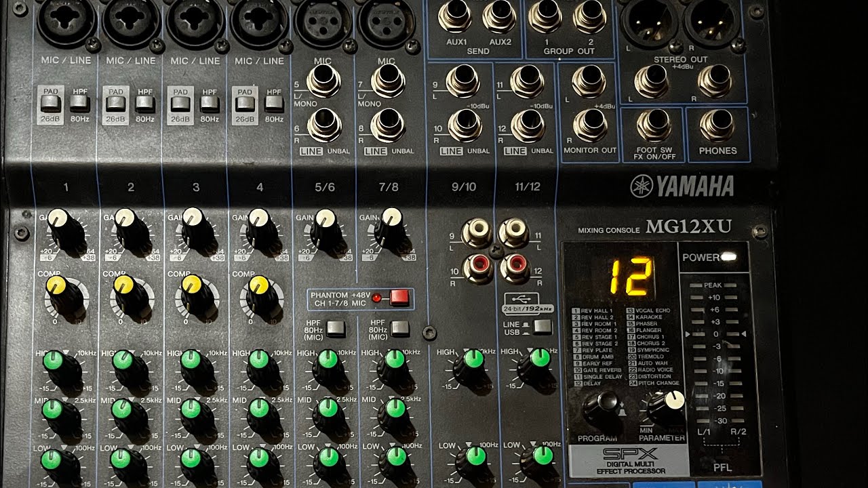Select the PHONES headphone jack
The height and width of the screenshot is (488, 868).
point(717,125)
